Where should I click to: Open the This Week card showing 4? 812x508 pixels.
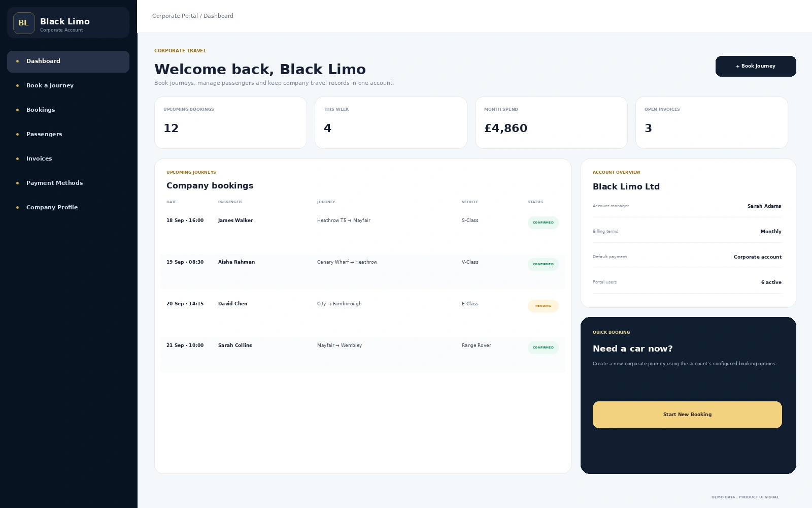click(391, 122)
